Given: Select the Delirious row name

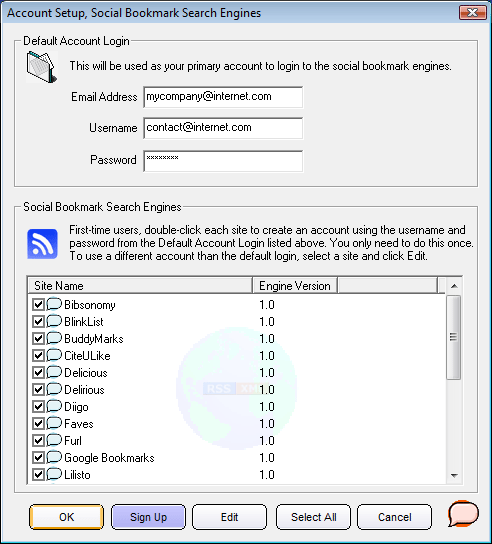Looking at the screenshot, I should tap(84, 390).
